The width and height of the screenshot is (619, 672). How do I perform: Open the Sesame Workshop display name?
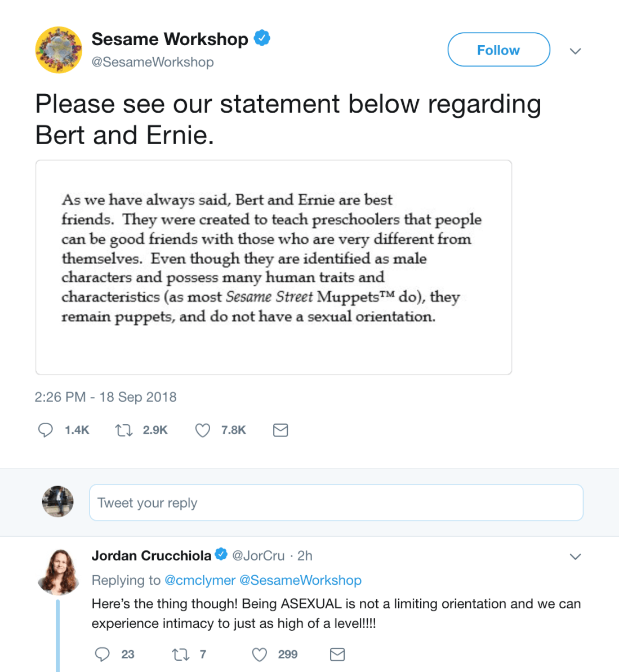click(170, 39)
